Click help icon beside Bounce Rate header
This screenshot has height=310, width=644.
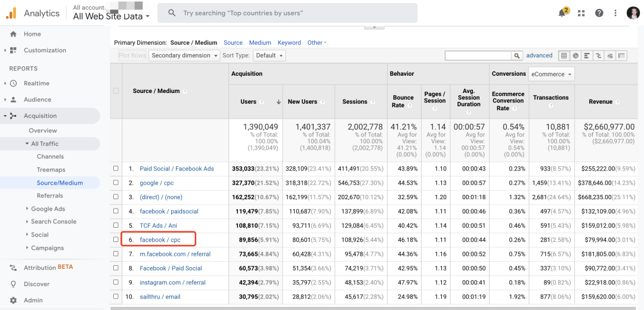409,106
